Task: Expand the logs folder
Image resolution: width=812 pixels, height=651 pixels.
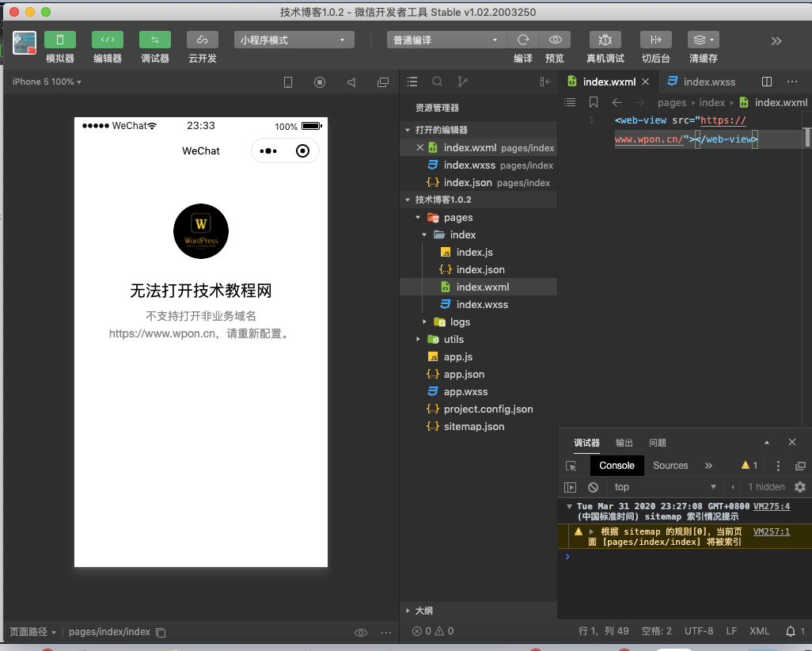Action: click(424, 322)
